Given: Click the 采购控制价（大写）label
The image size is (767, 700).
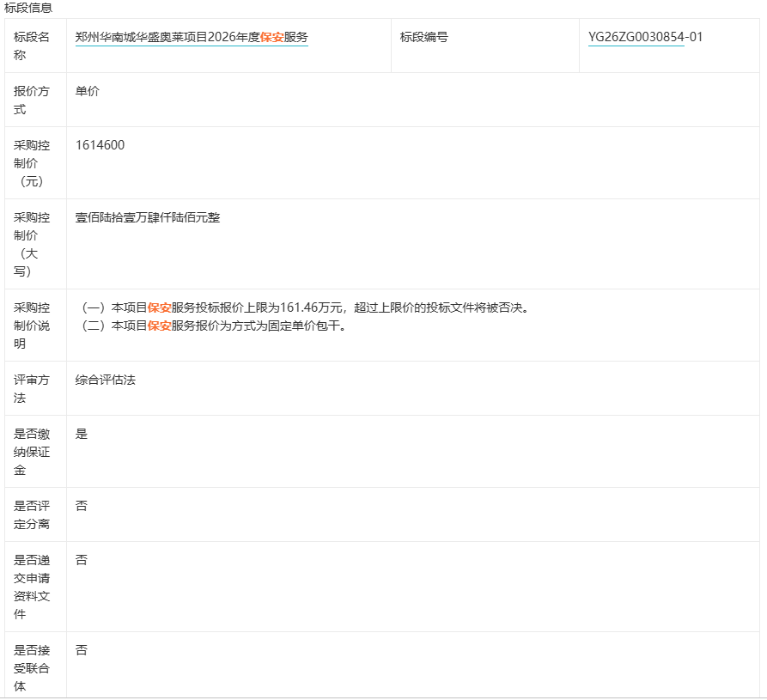Looking at the screenshot, I should point(33,244).
